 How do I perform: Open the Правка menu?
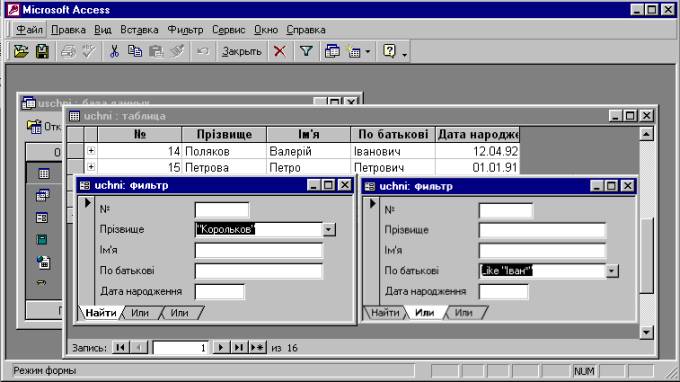tap(68, 30)
